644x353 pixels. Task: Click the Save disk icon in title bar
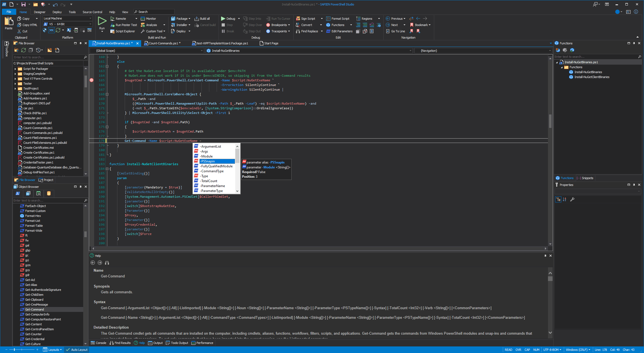pyautogui.click(x=24, y=4)
